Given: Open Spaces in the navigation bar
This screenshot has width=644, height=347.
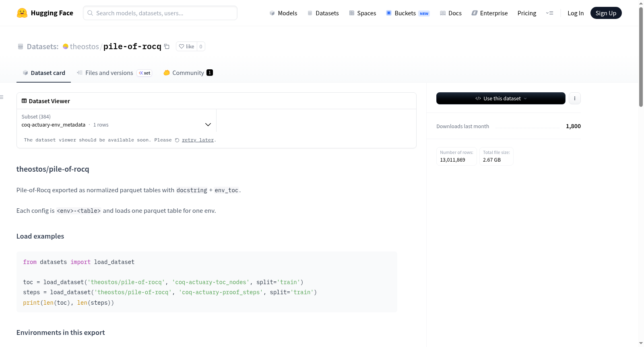Looking at the screenshot, I should click(x=363, y=13).
